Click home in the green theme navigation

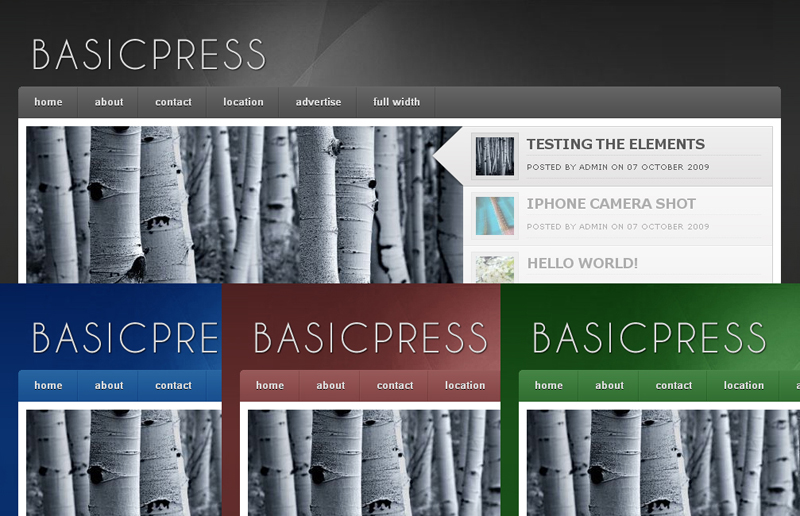click(548, 386)
